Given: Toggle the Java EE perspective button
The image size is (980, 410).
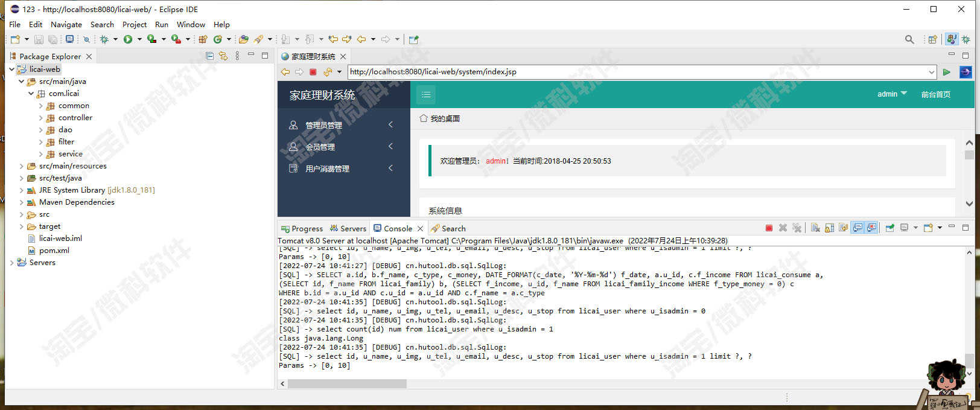Looking at the screenshot, I should pos(952,39).
